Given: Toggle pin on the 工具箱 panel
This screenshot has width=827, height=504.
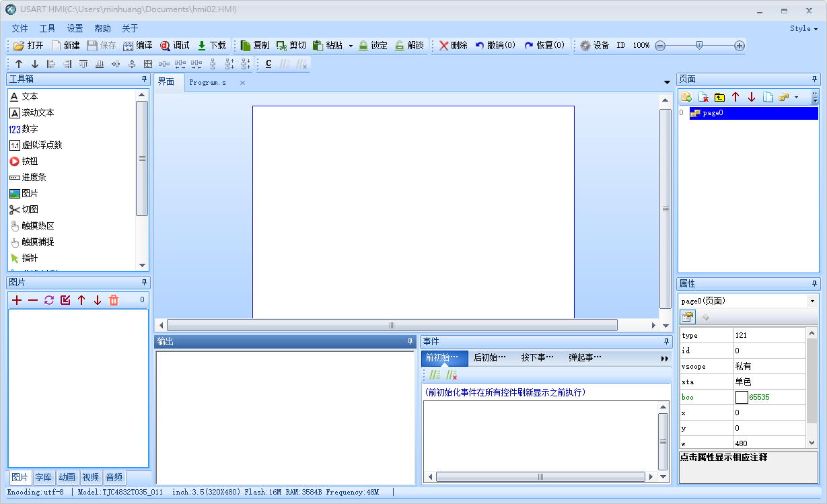Looking at the screenshot, I should click(143, 79).
